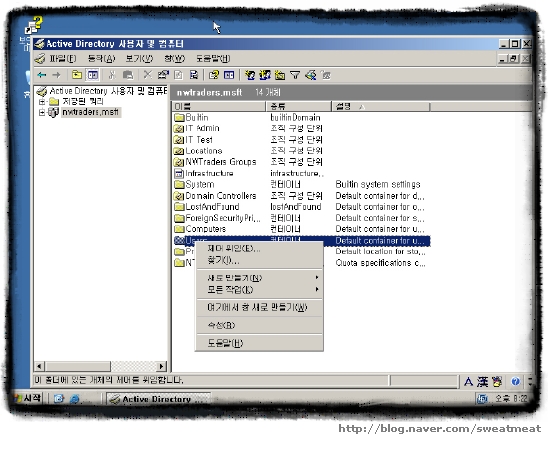Click the Delete X toolbar icon

click(x=148, y=75)
